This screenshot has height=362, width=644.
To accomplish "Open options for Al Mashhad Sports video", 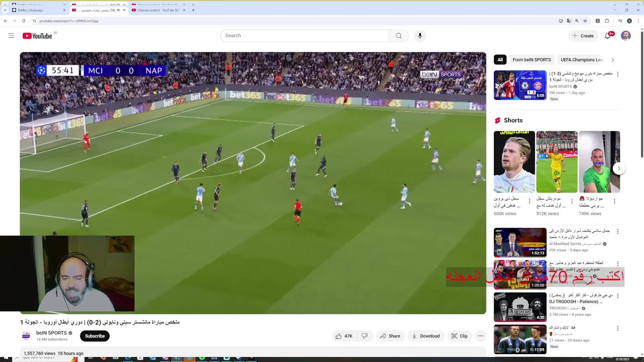I will [618, 231].
